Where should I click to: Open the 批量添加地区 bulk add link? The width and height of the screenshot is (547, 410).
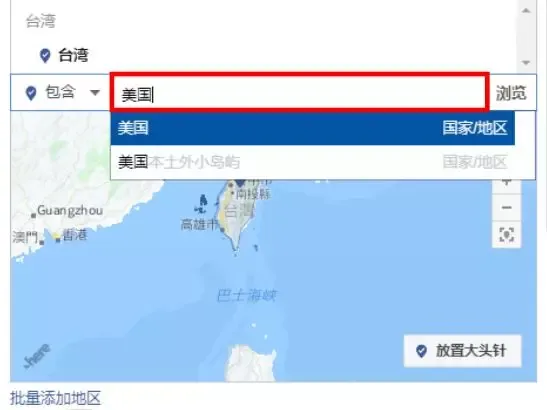coord(55,398)
